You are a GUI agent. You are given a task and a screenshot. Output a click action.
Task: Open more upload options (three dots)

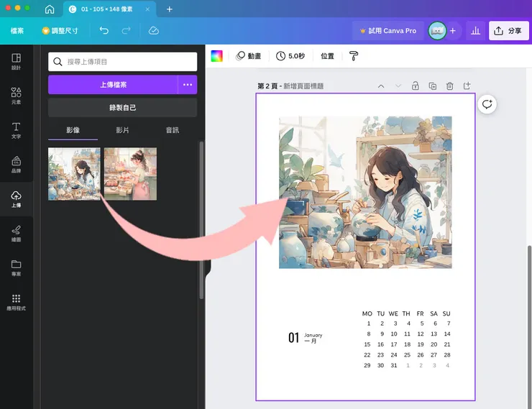(188, 85)
